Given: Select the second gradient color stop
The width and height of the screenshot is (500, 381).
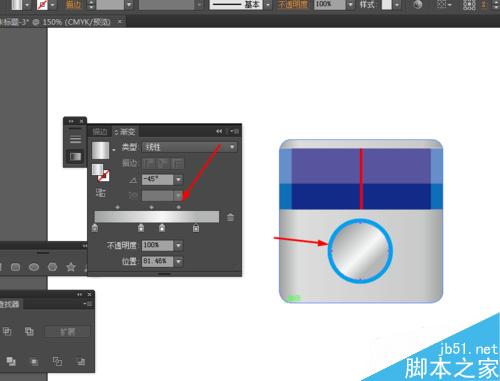Looking at the screenshot, I should (x=141, y=228).
